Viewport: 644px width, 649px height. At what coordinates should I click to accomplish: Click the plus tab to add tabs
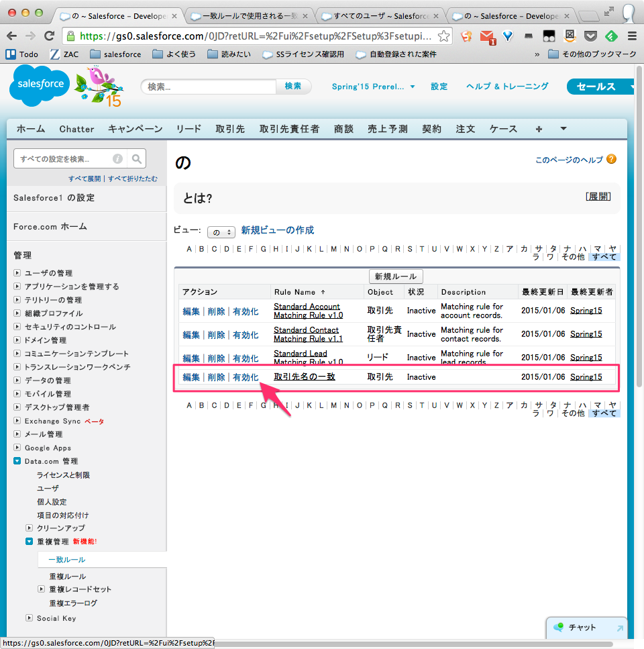pos(539,129)
